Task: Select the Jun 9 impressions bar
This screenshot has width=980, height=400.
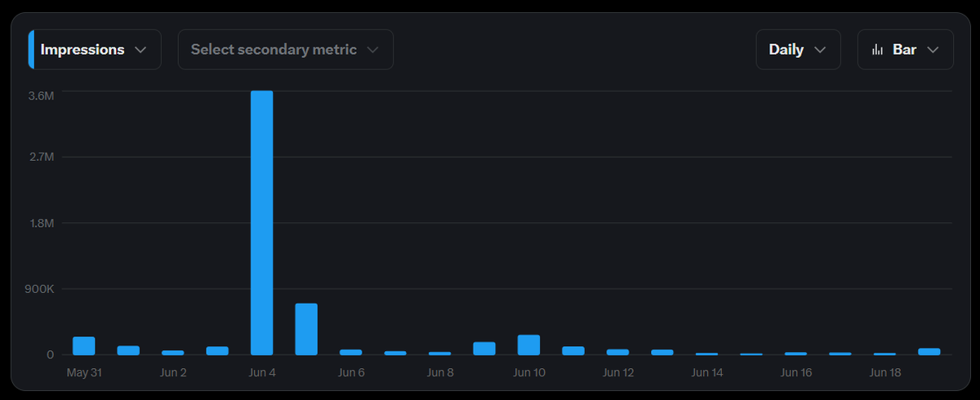Action: coord(484,349)
